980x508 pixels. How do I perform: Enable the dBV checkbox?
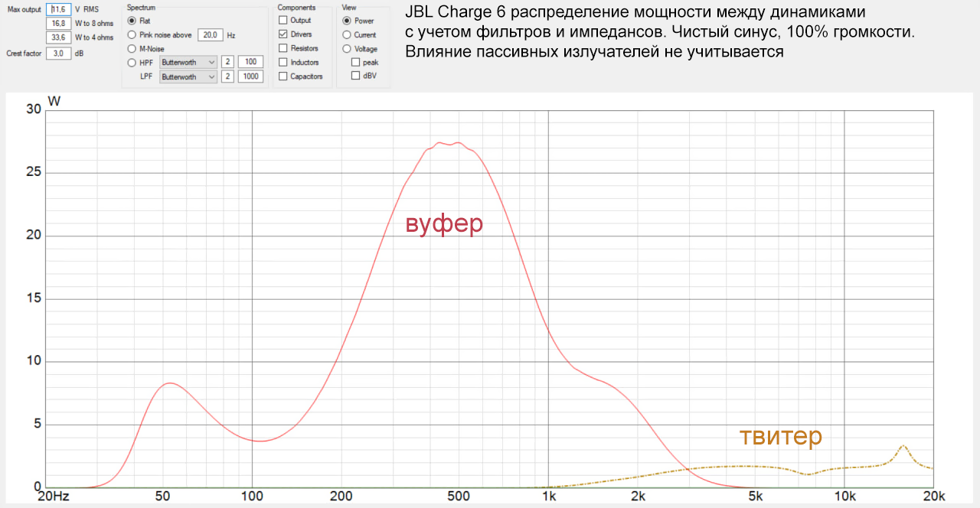pyautogui.click(x=355, y=76)
